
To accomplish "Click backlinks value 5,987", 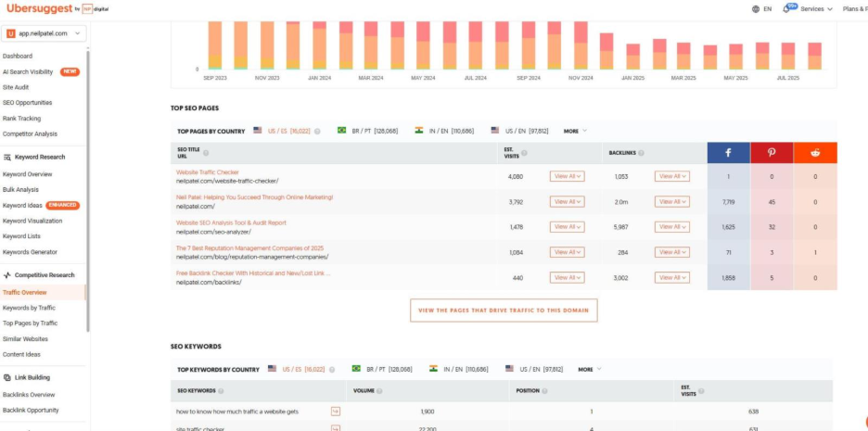I will pyautogui.click(x=620, y=227).
